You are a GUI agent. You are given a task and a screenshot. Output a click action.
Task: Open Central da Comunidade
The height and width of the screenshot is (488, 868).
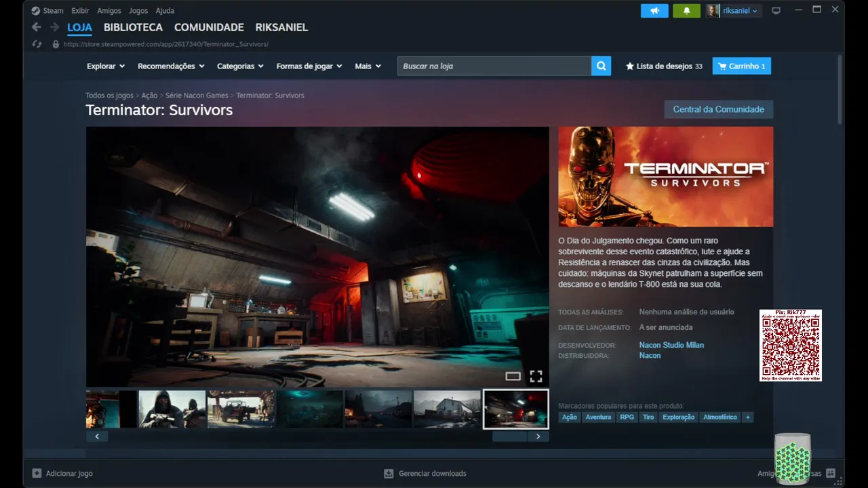pos(719,110)
